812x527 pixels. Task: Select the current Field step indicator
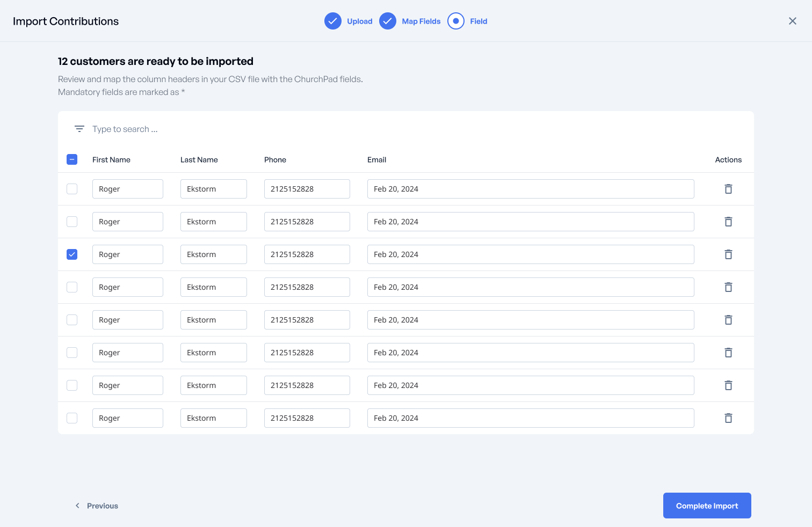[467, 21]
